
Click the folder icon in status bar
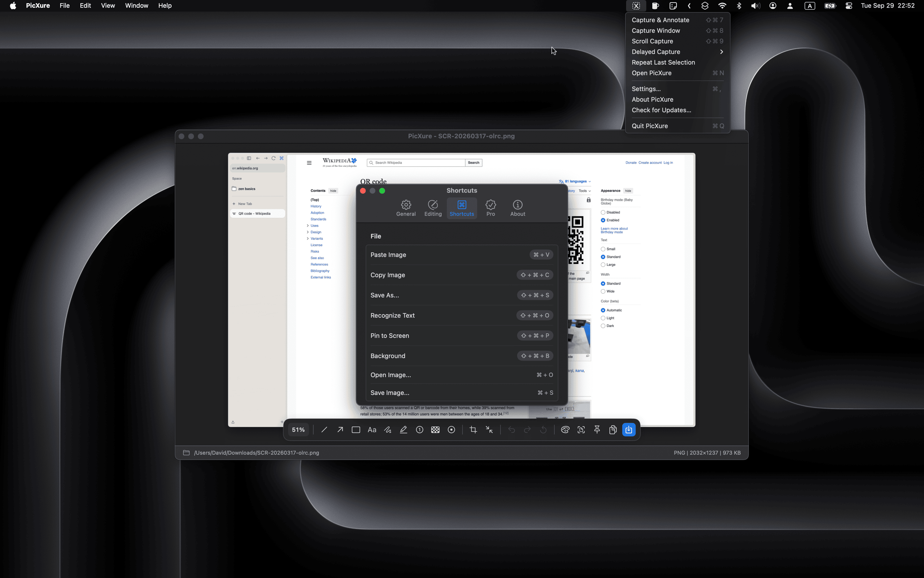pyautogui.click(x=186, y=453)
